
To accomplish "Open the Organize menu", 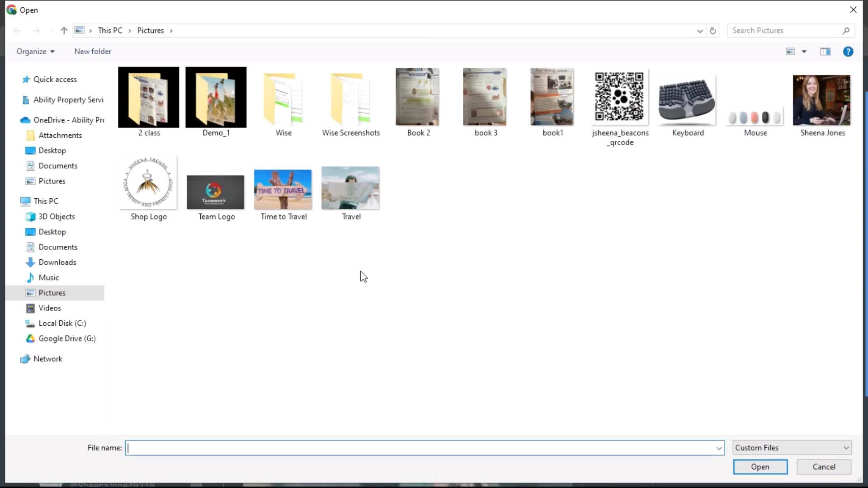I will pyautogui.click(x=33, y=51).
